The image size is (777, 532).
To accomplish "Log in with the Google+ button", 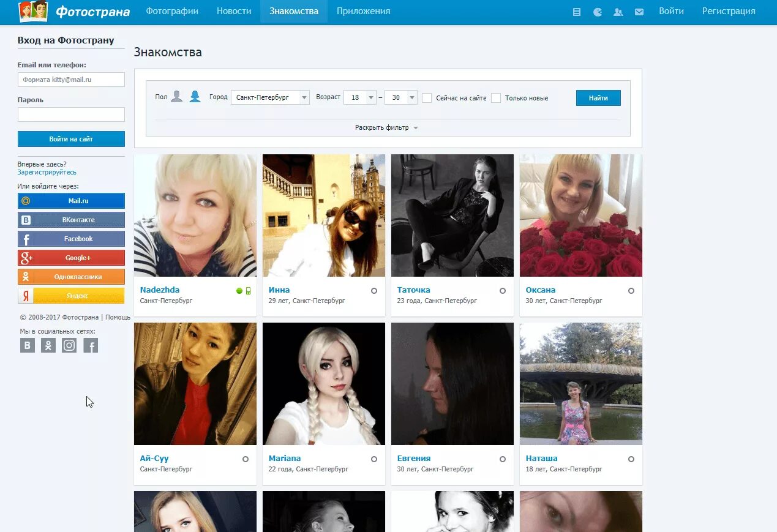I will pos(71,258).
